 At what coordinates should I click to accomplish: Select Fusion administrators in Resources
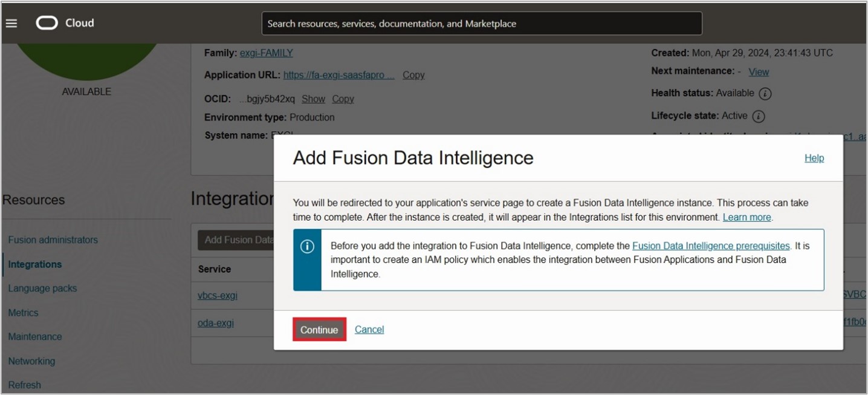point(53,240)
